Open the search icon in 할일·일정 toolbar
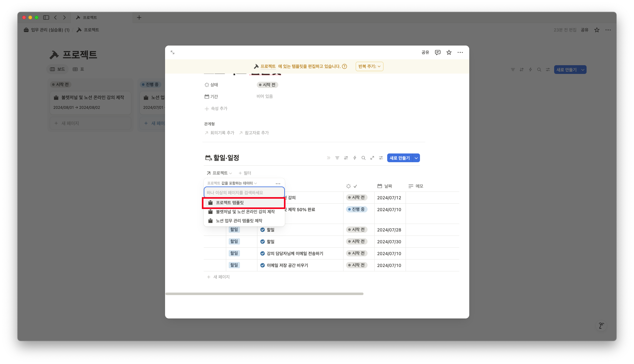Screen dimensions: 634x364 [363, 158]
